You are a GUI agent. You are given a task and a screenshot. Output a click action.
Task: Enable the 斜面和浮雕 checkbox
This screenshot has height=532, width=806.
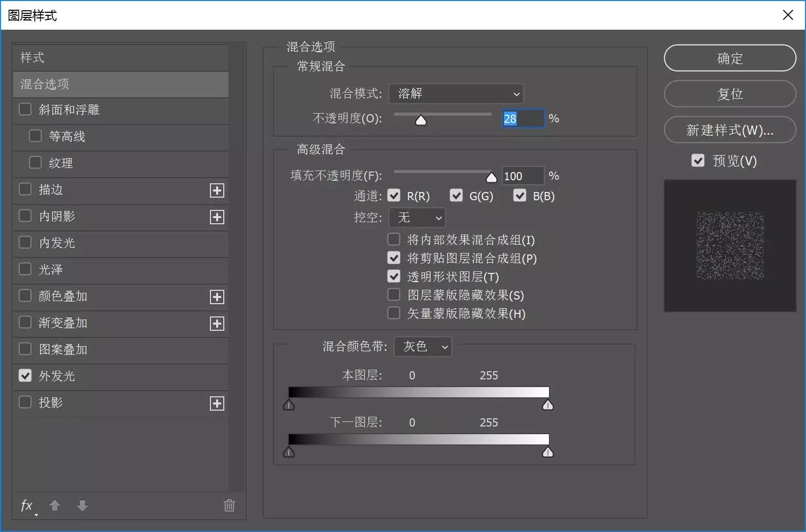coord(25,109)
